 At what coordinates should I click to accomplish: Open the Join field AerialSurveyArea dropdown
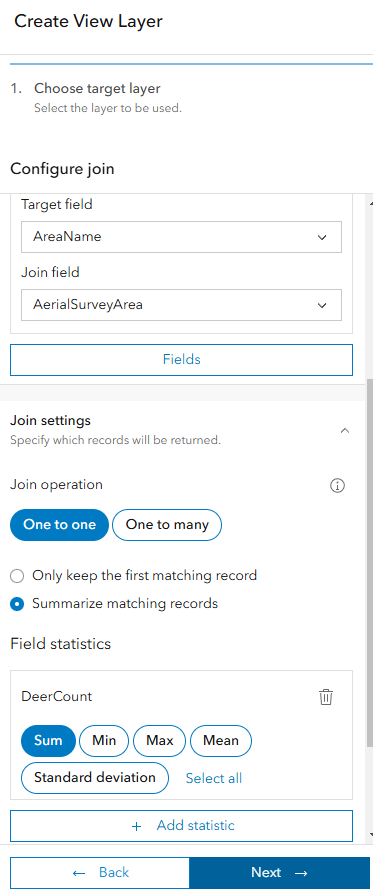[x=181, y=305]
